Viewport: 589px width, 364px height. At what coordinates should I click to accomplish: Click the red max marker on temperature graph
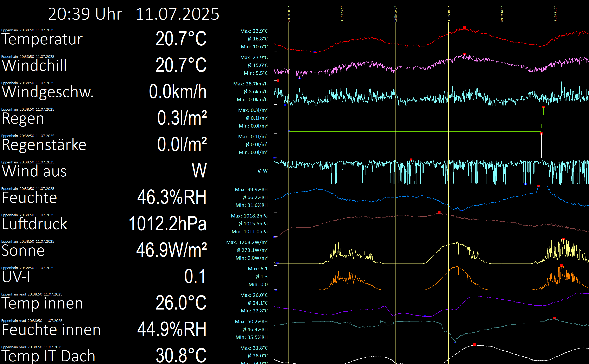tap(464, 28)
